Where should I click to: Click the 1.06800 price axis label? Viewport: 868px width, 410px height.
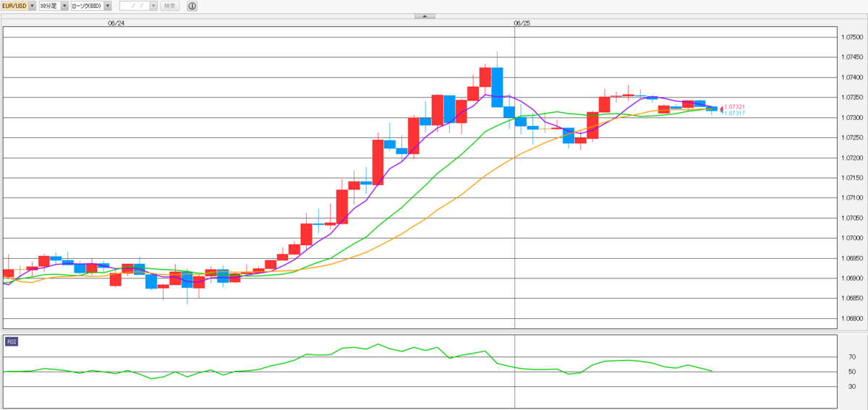(x=851, y=318)
